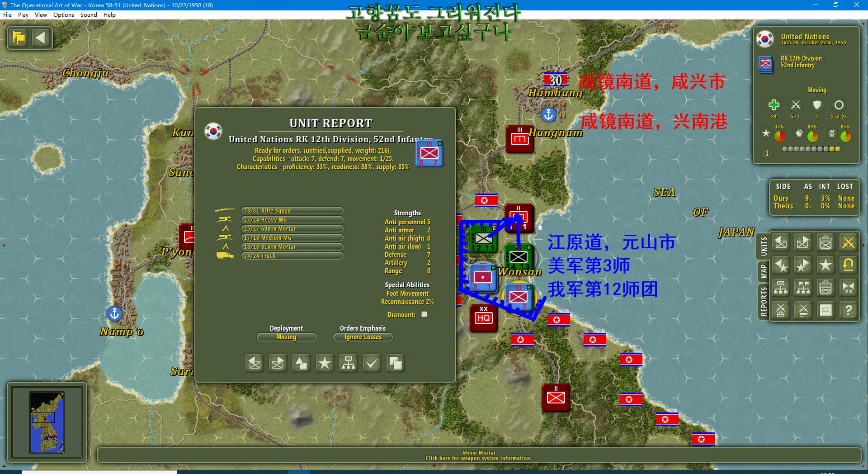
Task: Click the shield defense icon in status panel
Action: (x=817, y=105)
